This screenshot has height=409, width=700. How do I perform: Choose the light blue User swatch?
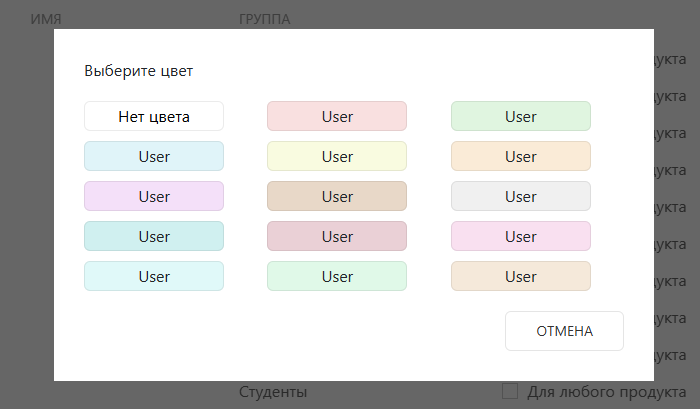pos(154,156)
